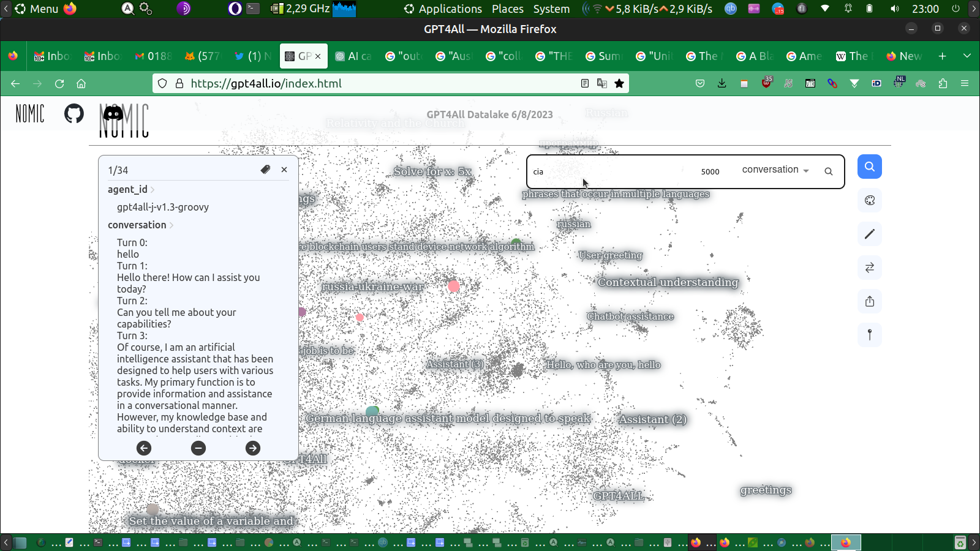This screenshot has height=551, width=980.
Task: Click the "Contextual understanding" map label
Action: 668,282
